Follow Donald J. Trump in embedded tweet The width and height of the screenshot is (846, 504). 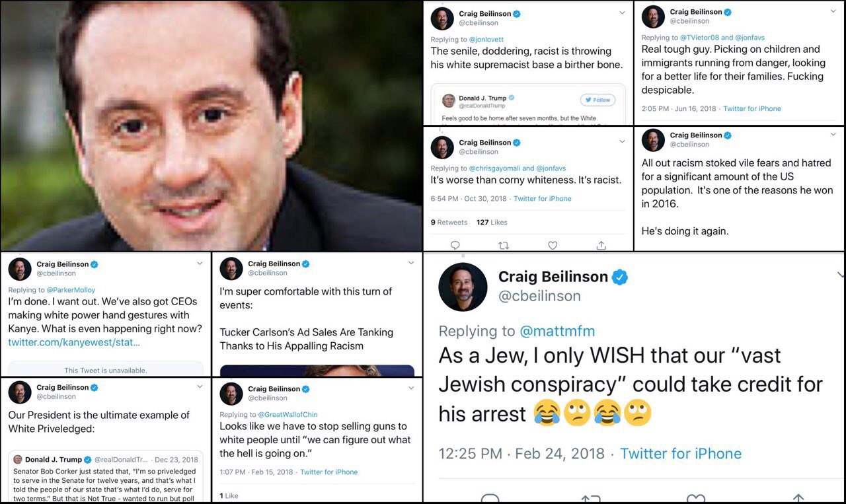pyautogui.click(x=597, y=100)
